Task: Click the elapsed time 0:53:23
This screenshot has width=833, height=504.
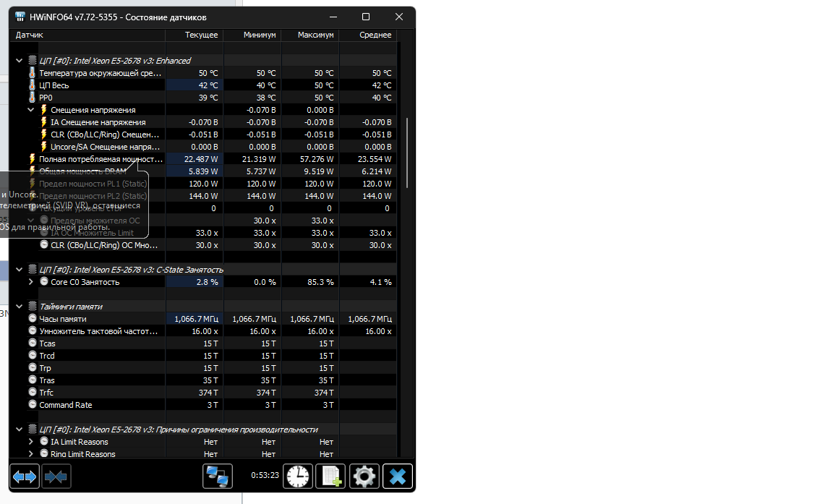Action: click(265, 475)
